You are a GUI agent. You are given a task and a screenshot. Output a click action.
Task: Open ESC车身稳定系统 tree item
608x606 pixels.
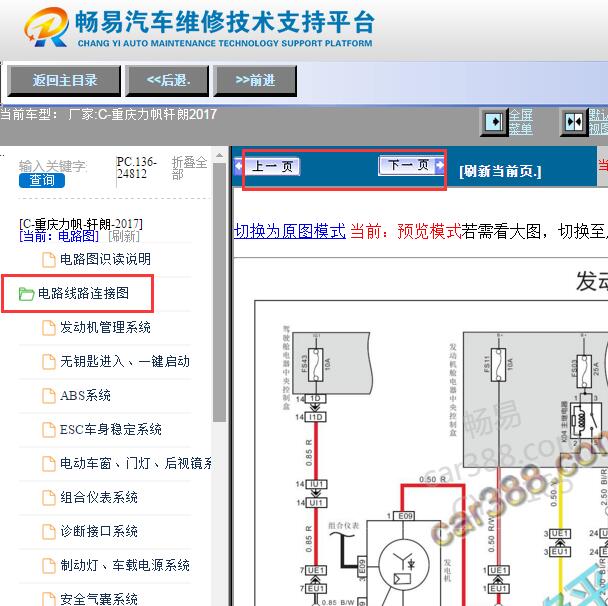111,429
